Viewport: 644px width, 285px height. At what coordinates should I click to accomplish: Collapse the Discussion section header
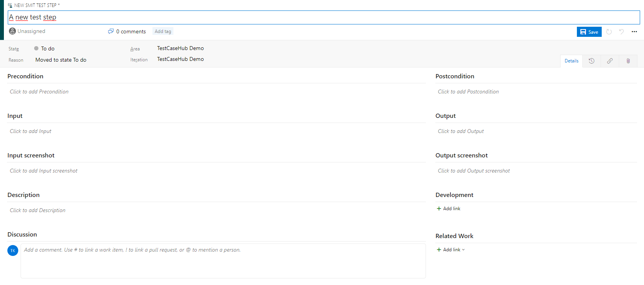click(x=22, y=235)
